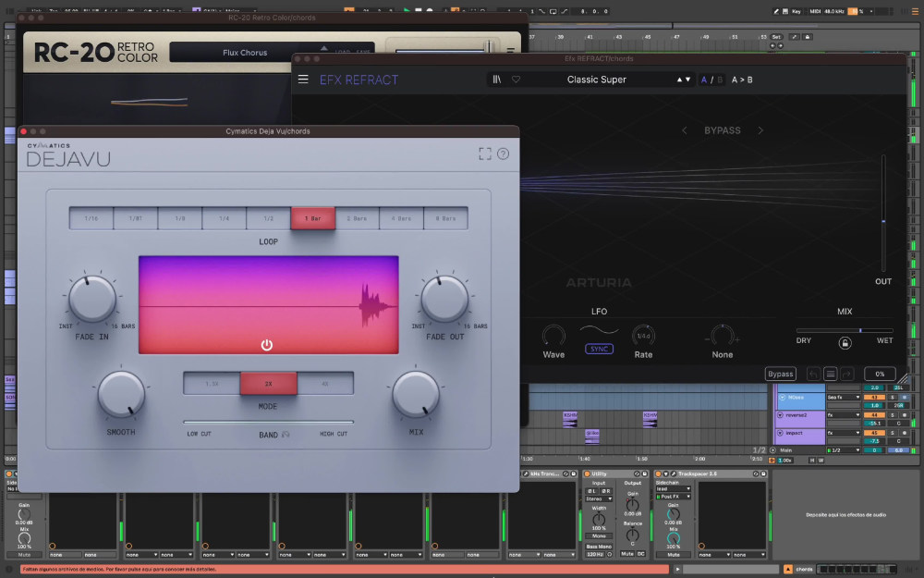Click EFX Refract Bypass button
Screen dimensions: 924x578
780,374
